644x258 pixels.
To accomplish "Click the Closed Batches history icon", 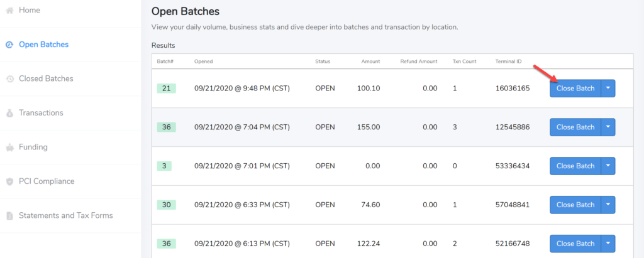I will [x=10, y=78].
